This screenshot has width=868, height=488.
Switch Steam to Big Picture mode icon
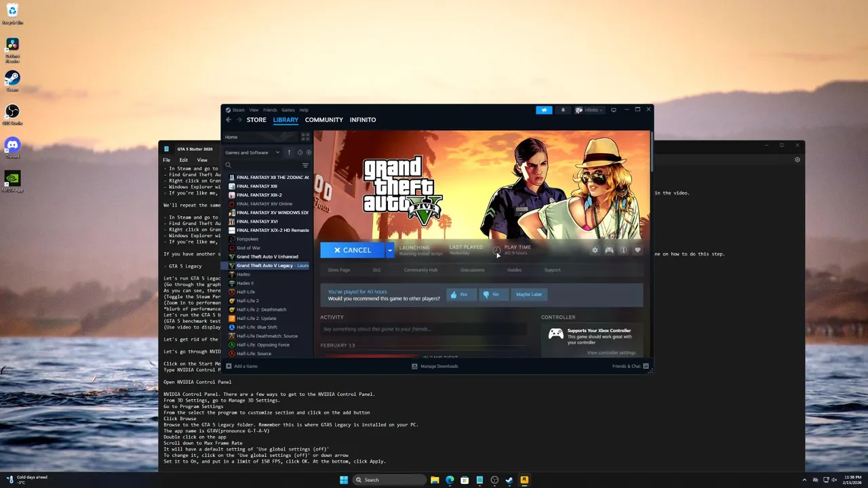click(614, 110)
